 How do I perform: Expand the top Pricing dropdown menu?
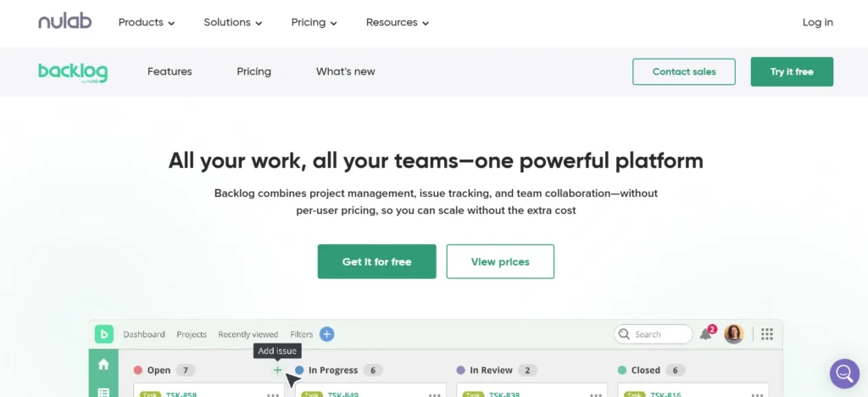click(314, 23)
